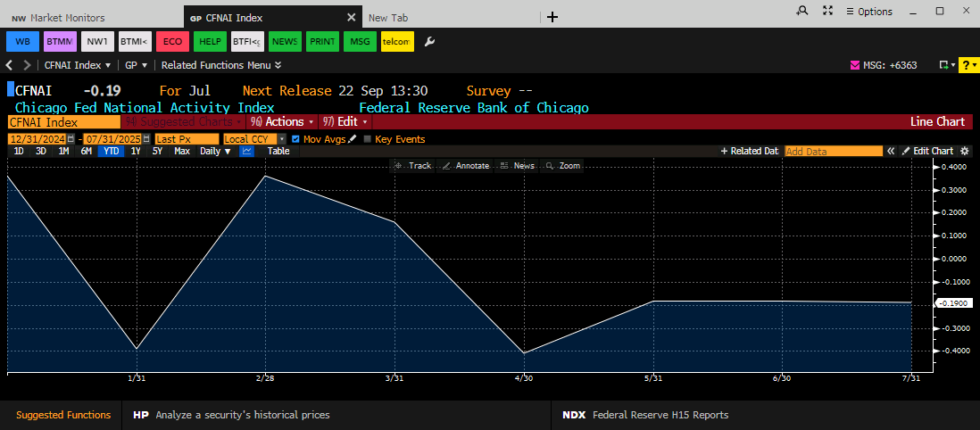Close the CFNAI Index tab
This screenshot has height=430, width=980.
pyautogui.click(x=352, y=18)
